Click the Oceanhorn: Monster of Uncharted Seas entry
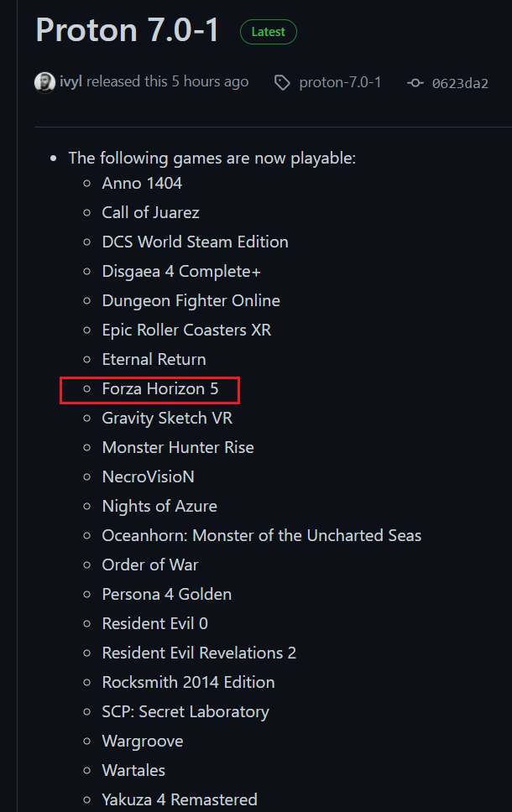The height and width of the screenshot is (812, 512). click(262, 536)
